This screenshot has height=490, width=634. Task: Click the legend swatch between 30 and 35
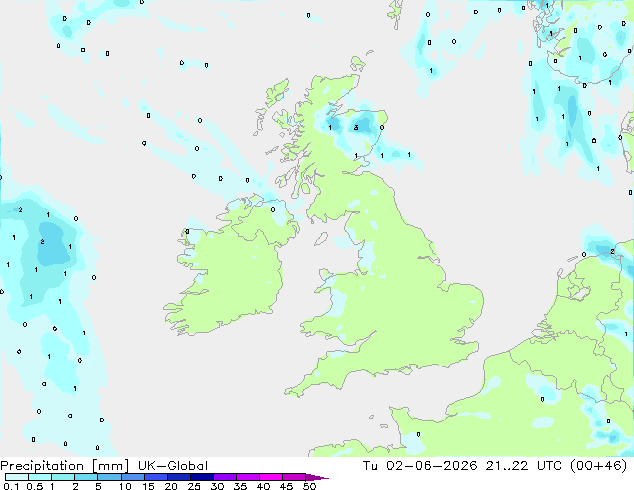point(225,477)
